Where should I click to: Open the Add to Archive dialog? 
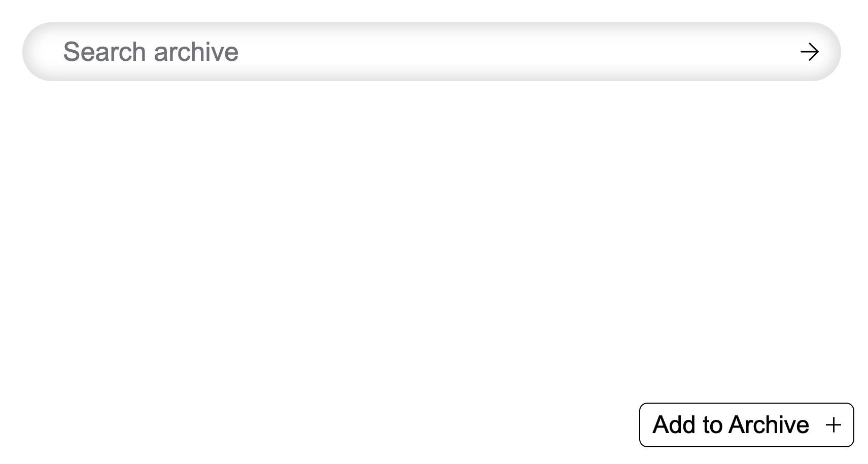click(x=746, y=425)
